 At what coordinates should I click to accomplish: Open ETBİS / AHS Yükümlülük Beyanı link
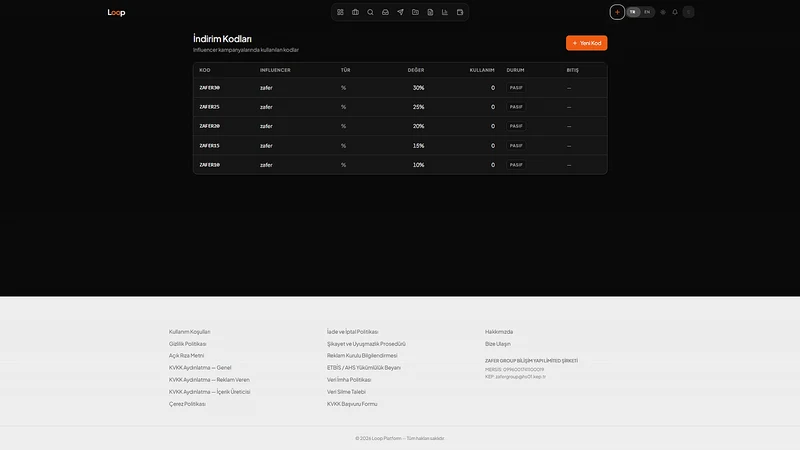point(364,368)
